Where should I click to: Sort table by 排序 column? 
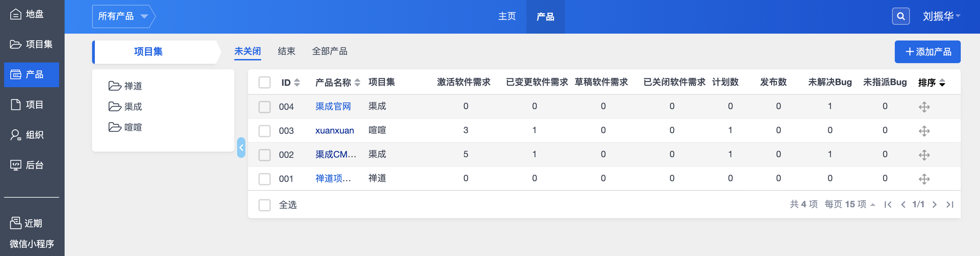[932, 82]
